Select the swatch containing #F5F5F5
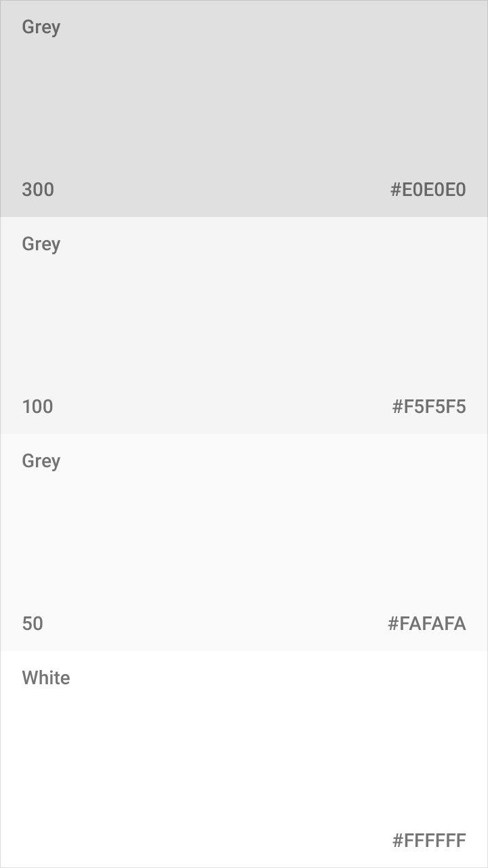488x868 pixels. (x=244, y=325)
